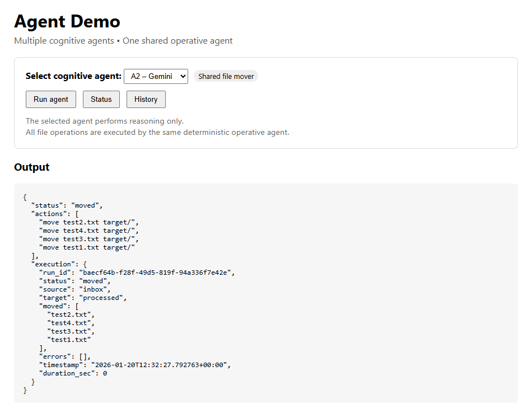Click the "Output" section heading
The width and height of the screenshot is (532, 413).
coord(32,167)
